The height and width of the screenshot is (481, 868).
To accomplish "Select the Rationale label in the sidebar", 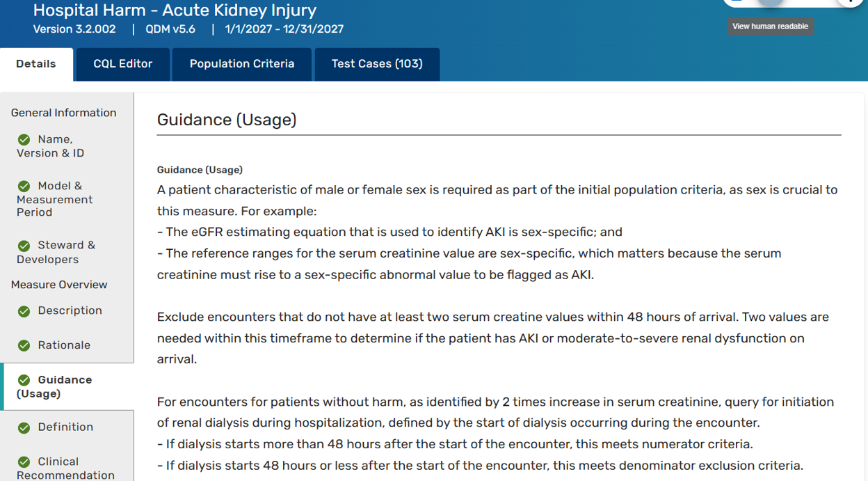I will click(64, 345).
